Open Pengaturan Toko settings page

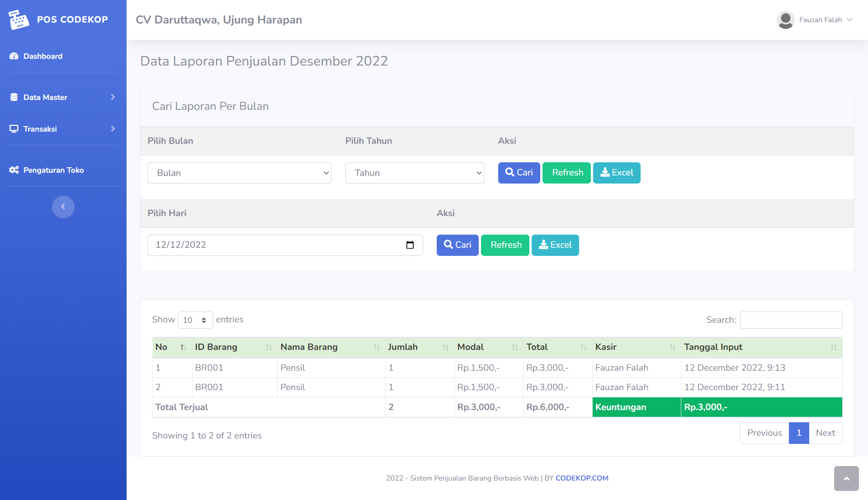[53, 170]
